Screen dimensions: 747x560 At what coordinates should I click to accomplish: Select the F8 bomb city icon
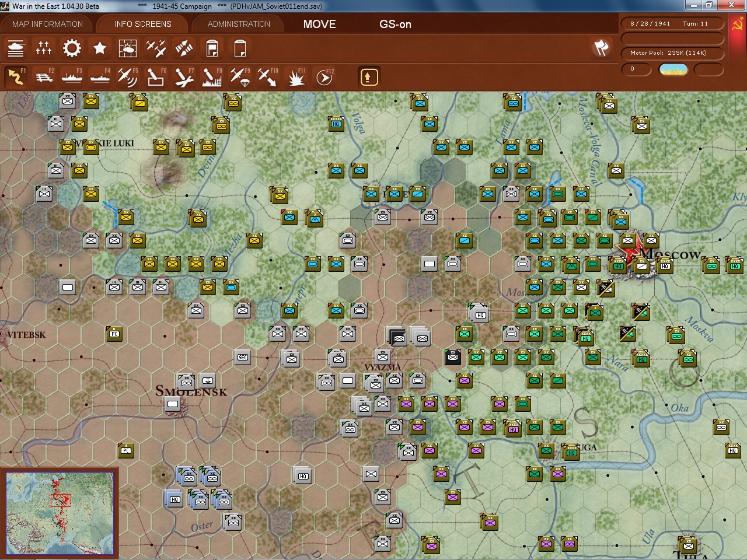pos(212,77)
